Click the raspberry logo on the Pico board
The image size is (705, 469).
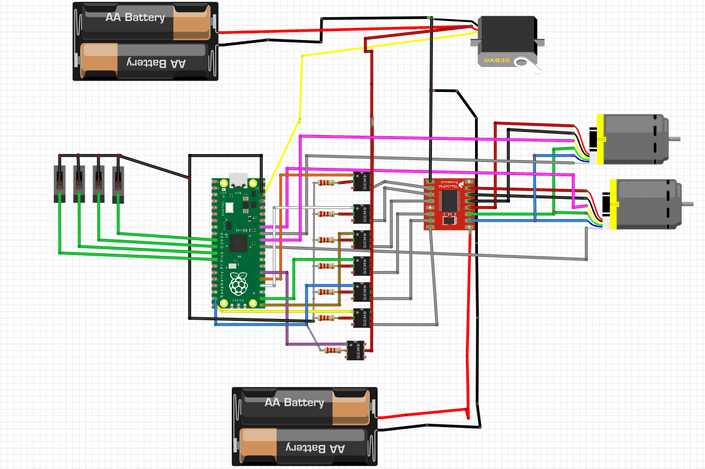pos(238,283)
